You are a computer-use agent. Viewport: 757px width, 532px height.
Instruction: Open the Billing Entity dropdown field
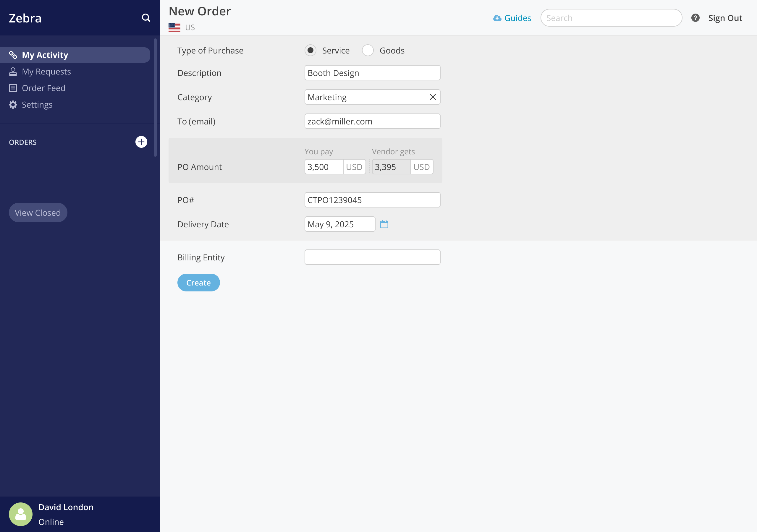click(x=372, y=257)
